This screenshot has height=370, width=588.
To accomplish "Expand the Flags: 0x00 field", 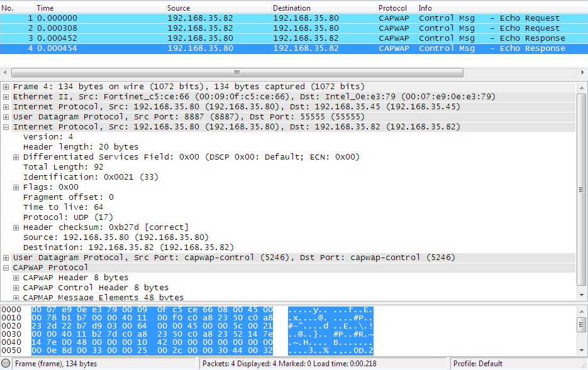I will click(16, 187).
